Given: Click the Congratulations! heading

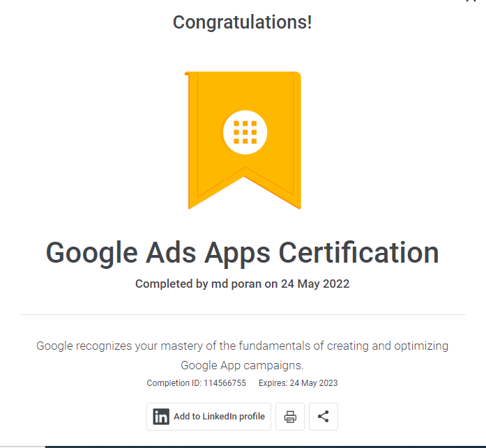Looking at the screenshot, I should pyautogui.click(x=243, y=22).
